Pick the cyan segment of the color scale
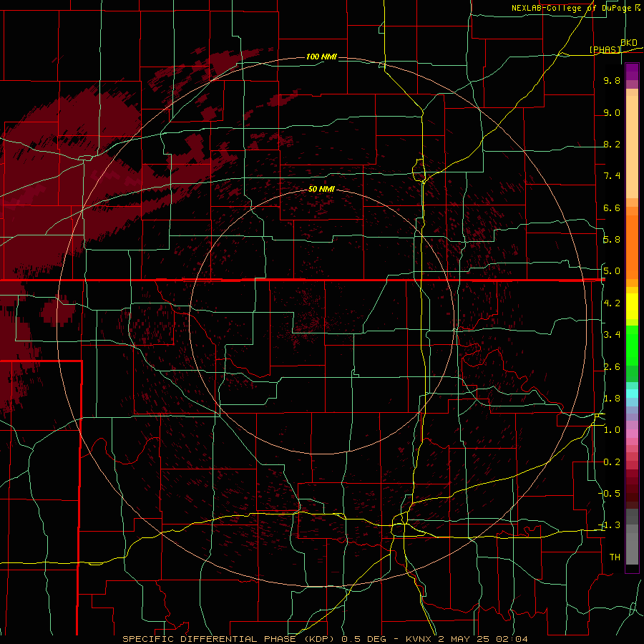The height and width of the screenshot is (644, 644). click(632, 394)
